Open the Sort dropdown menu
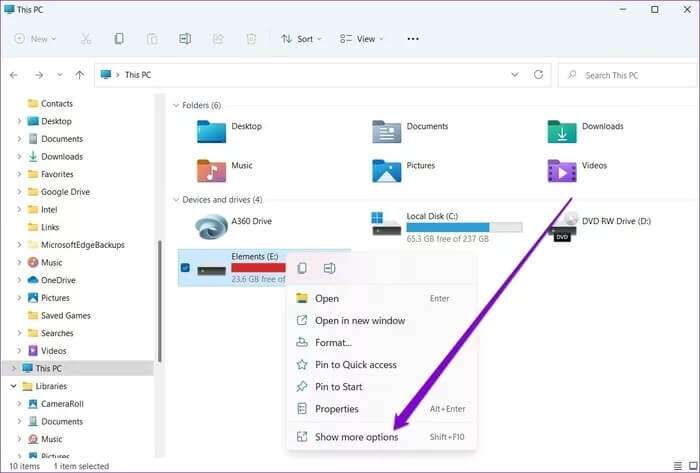Screen dimensions: 700x473 click(301, 39)
